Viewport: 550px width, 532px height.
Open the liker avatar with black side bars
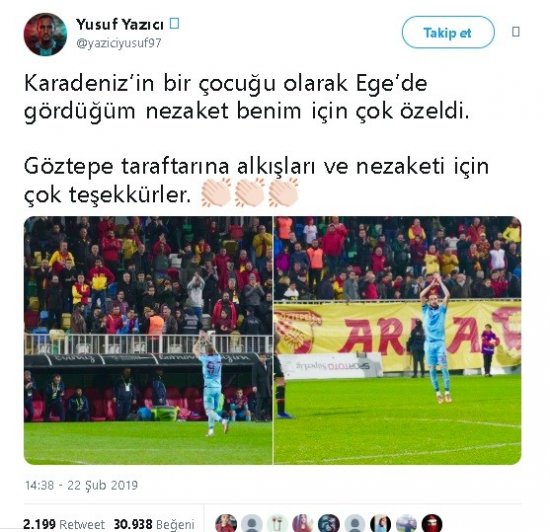tap(380, 524)
